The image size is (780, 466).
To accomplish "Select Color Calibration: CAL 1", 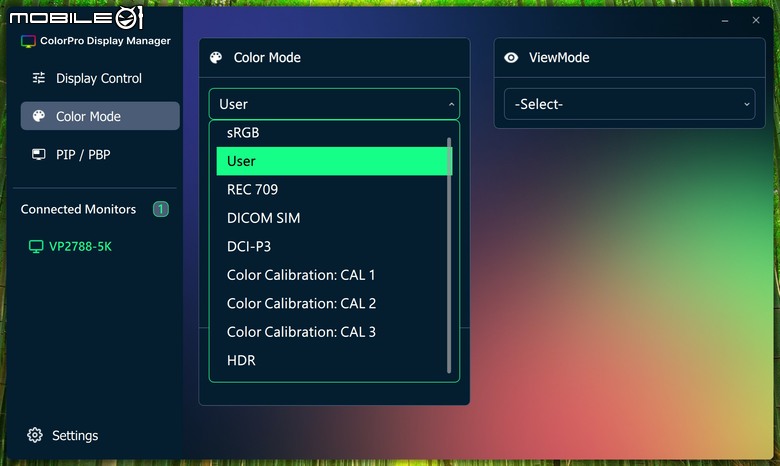I will click(332, 275).
